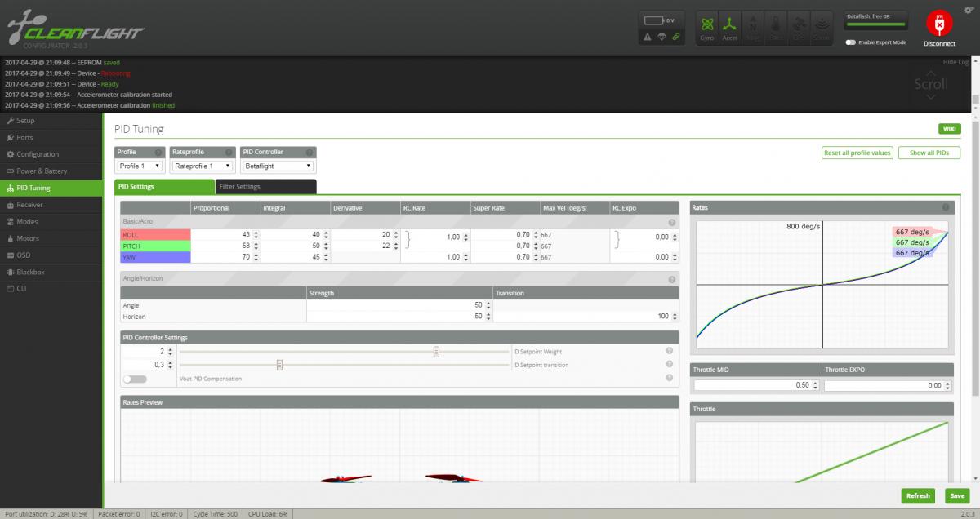Open the Motors section in sidebar
The width and height of the screenshot is (980, 519).
click(29, 238)
